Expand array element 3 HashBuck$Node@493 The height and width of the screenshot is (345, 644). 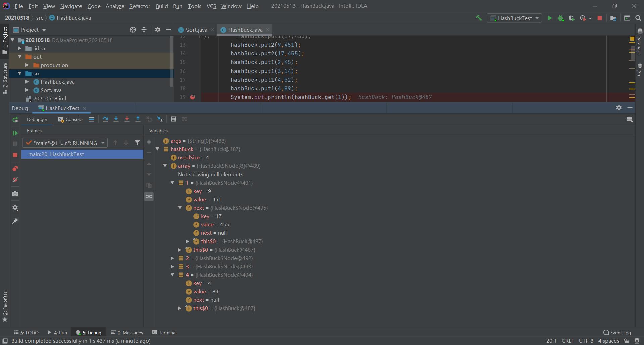tap(172, 266)
